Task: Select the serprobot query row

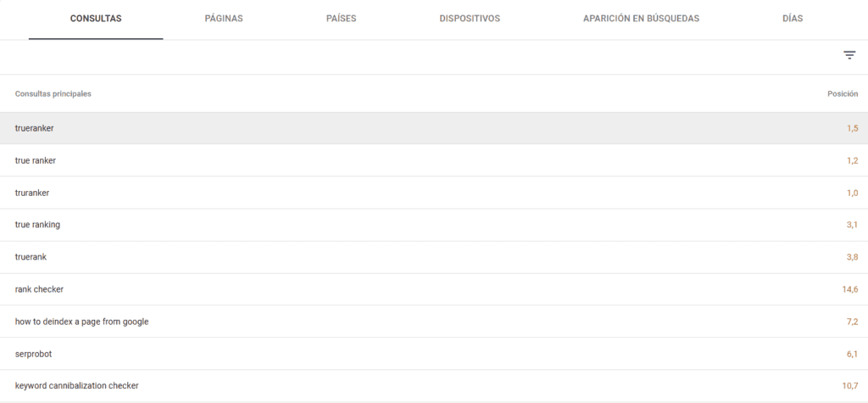Action: pos(33,354)
